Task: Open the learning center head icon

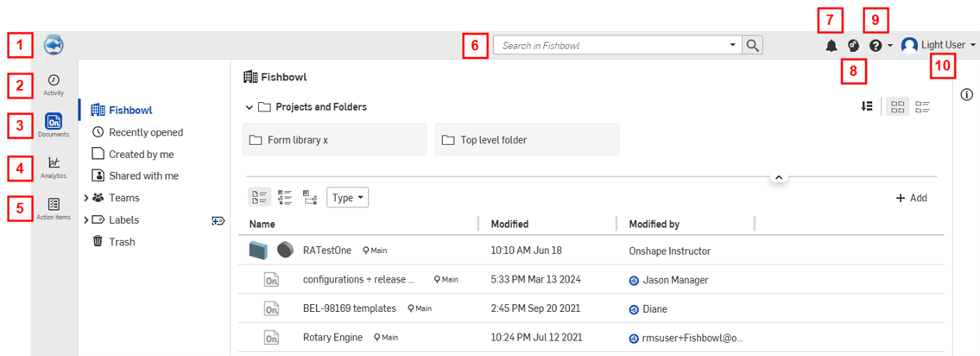Action: click(853, 46)
